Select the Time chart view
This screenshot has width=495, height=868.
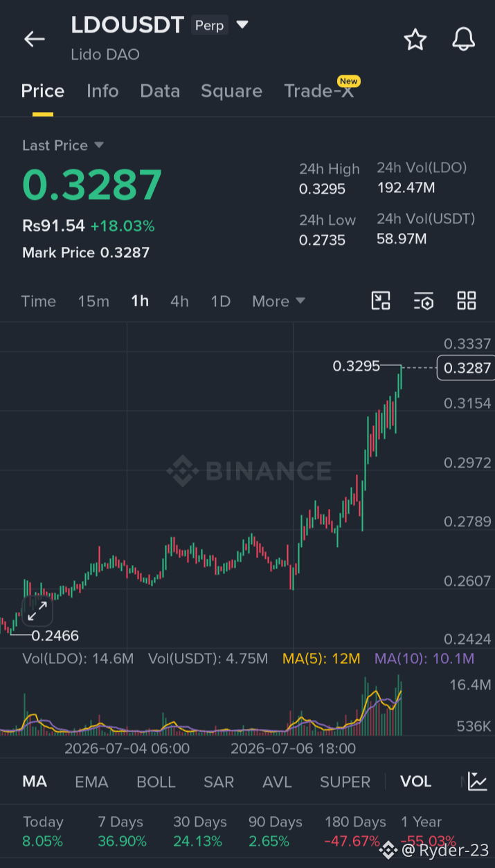[x=38, y=301]
